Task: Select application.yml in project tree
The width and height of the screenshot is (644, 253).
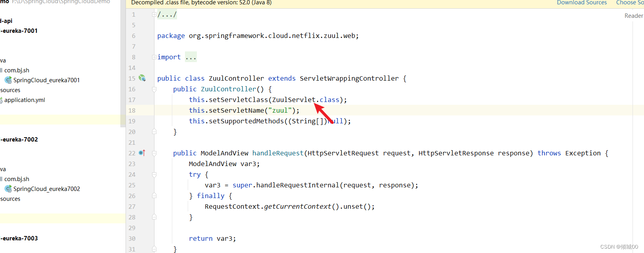Action: coord(25,100)
